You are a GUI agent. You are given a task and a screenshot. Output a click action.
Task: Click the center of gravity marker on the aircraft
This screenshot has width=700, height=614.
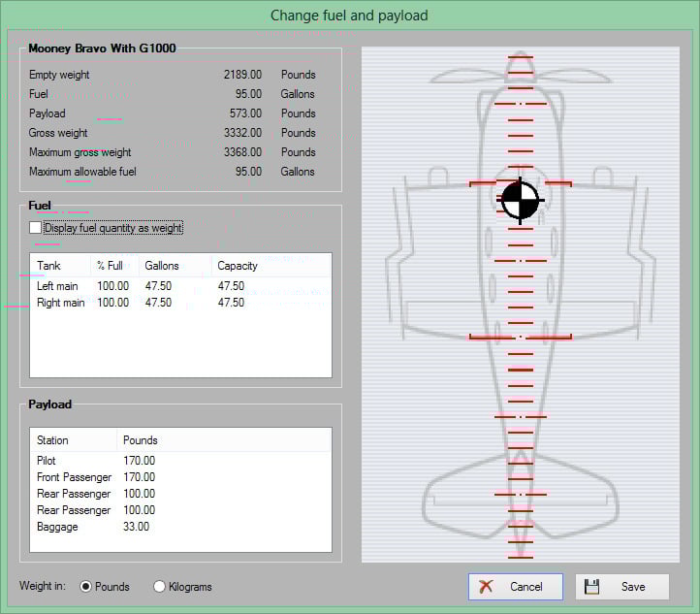520,201
